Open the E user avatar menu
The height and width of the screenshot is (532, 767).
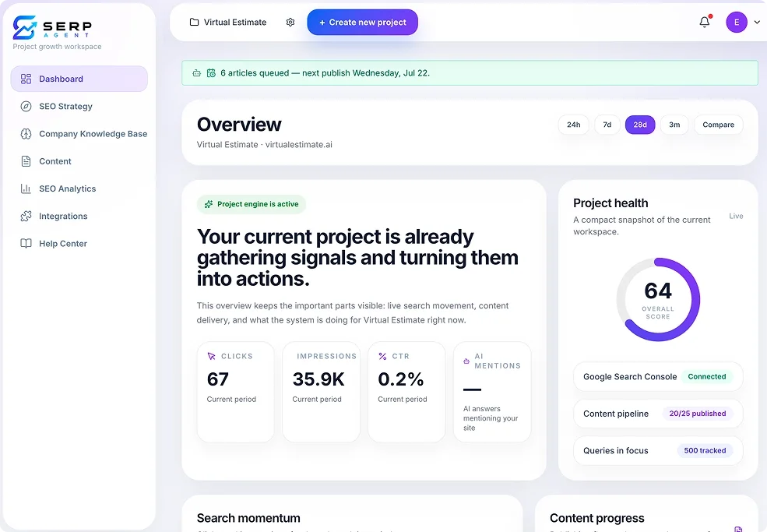[x=737, y=22]
